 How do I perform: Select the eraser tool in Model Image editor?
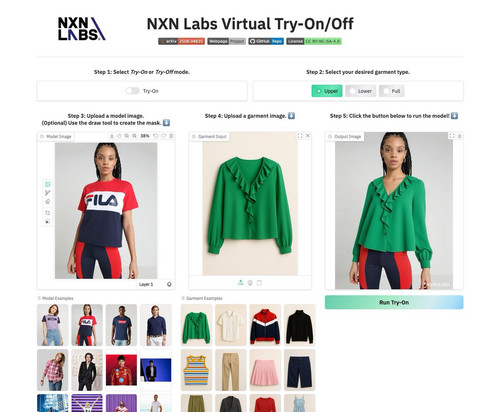[47, 202]
